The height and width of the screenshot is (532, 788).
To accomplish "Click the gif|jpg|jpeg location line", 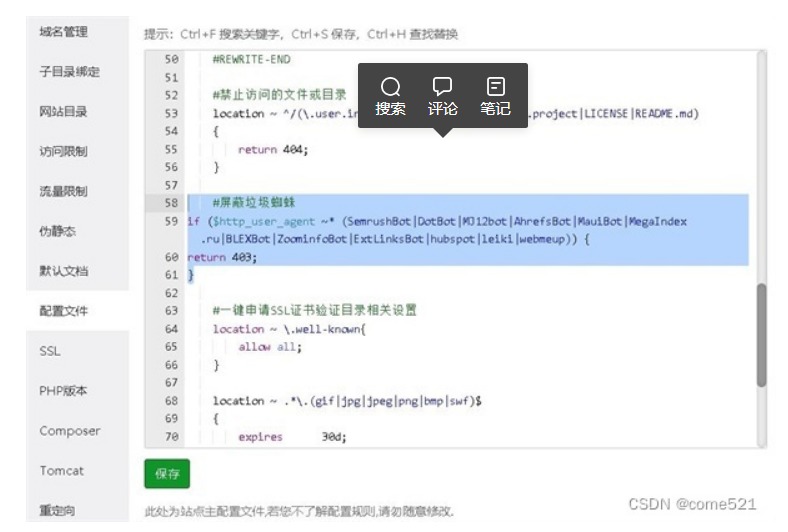I will (347, 401).
